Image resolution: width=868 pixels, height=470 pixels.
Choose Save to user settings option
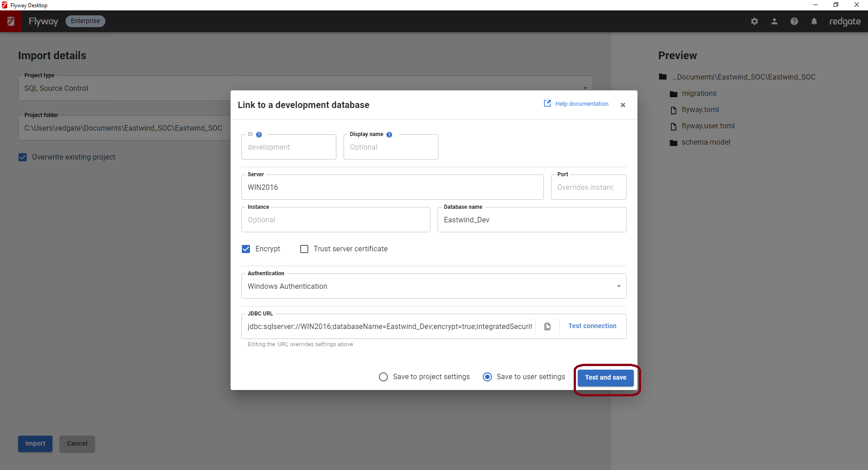pos(487,377)
